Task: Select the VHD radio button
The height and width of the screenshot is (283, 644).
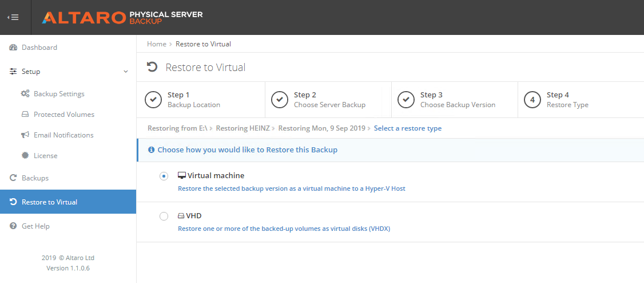Action: (x=164, y=216)
